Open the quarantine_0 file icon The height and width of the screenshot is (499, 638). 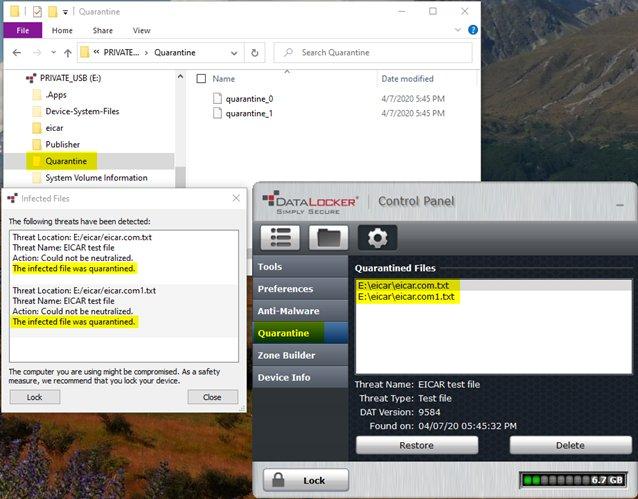coord(219,98)
